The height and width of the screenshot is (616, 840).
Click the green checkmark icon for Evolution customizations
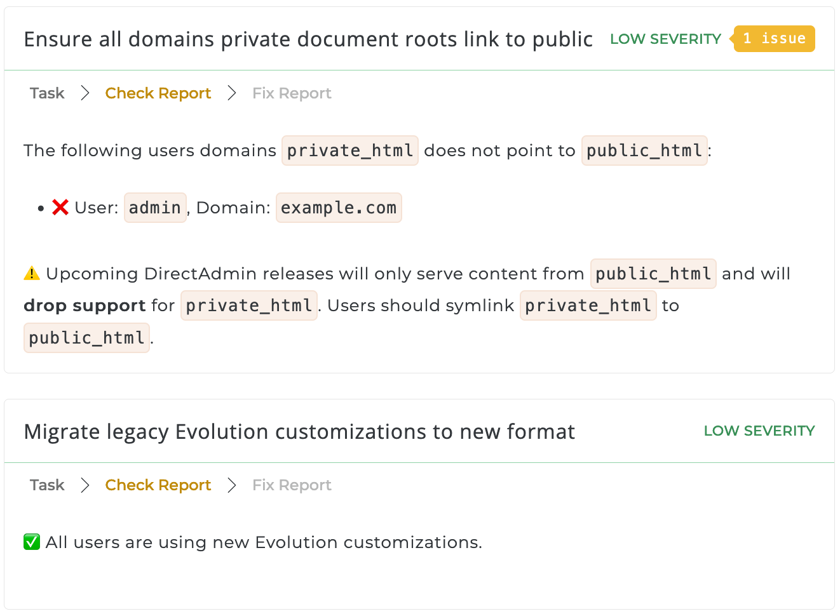pos(32,542)
